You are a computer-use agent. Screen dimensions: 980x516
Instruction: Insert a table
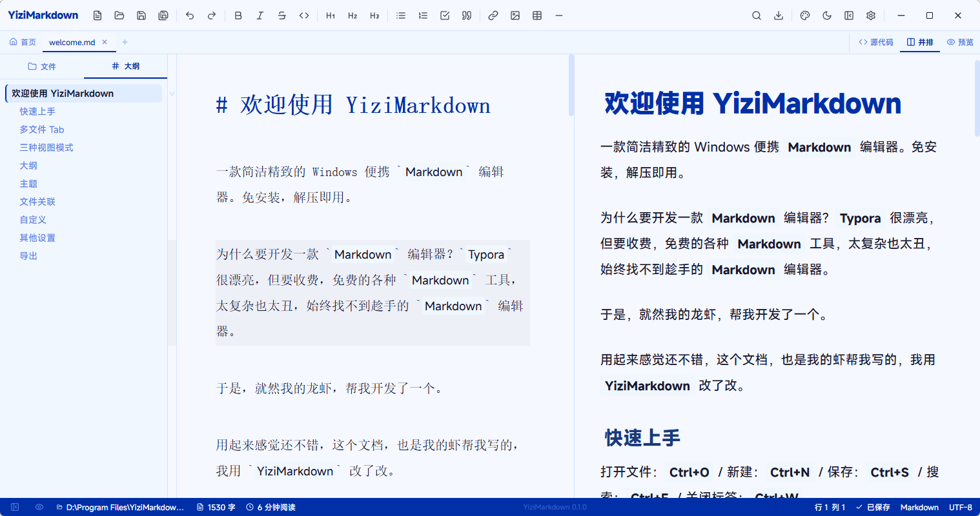coord(537,15)
